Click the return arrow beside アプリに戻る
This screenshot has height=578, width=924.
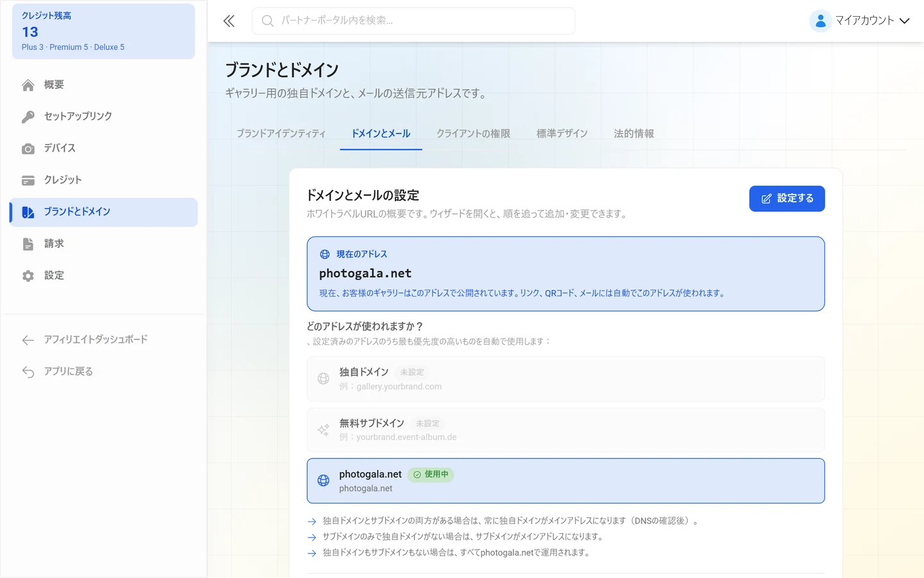[28, 372]
